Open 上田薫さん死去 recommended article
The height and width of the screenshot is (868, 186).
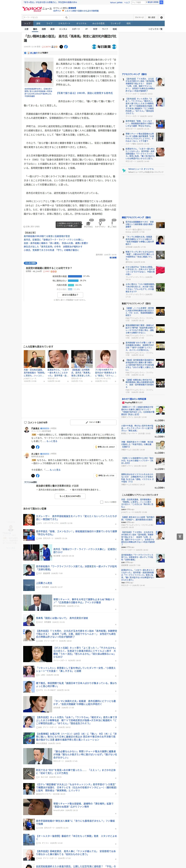(44, 583)
